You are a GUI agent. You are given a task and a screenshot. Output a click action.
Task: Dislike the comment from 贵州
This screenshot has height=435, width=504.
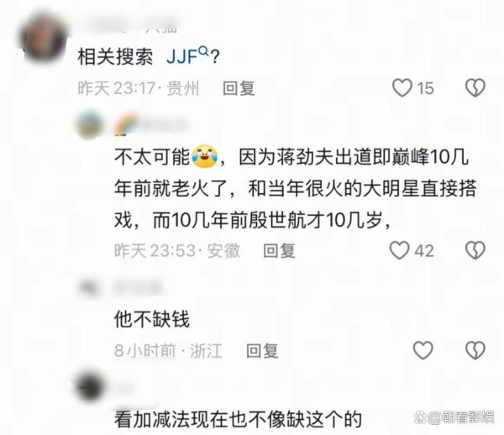(x=475, y=87)
